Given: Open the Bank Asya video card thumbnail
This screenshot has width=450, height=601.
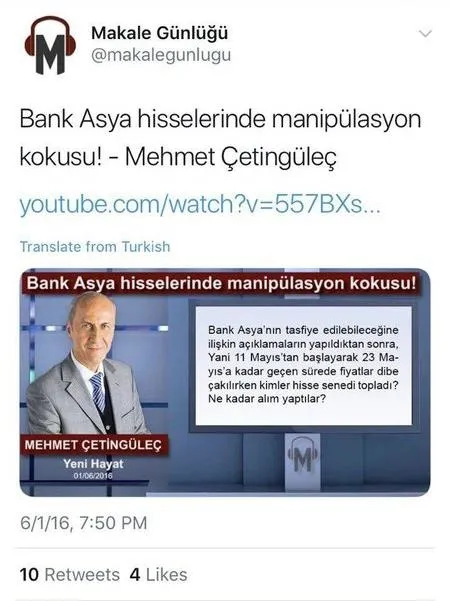Looking at the screenshot, I should 225,382.
